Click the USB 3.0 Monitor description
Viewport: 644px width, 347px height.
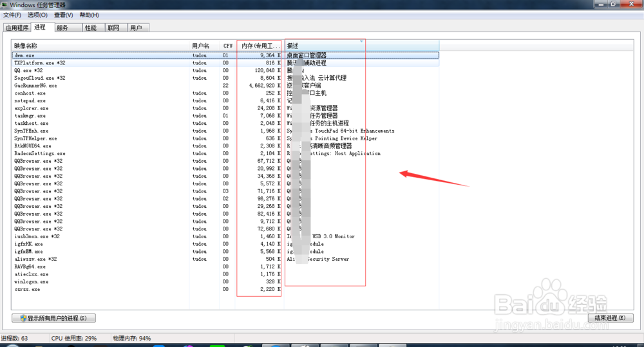pos(334,236)
